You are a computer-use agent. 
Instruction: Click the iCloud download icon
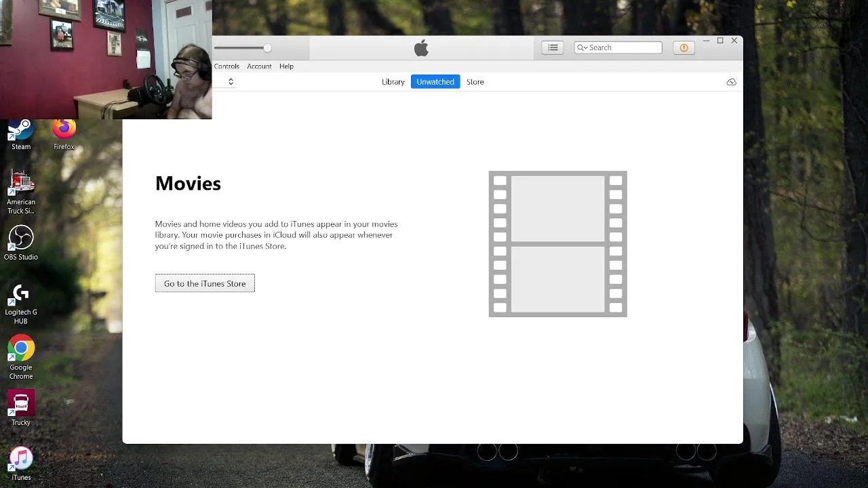click(x=731, y=82)
